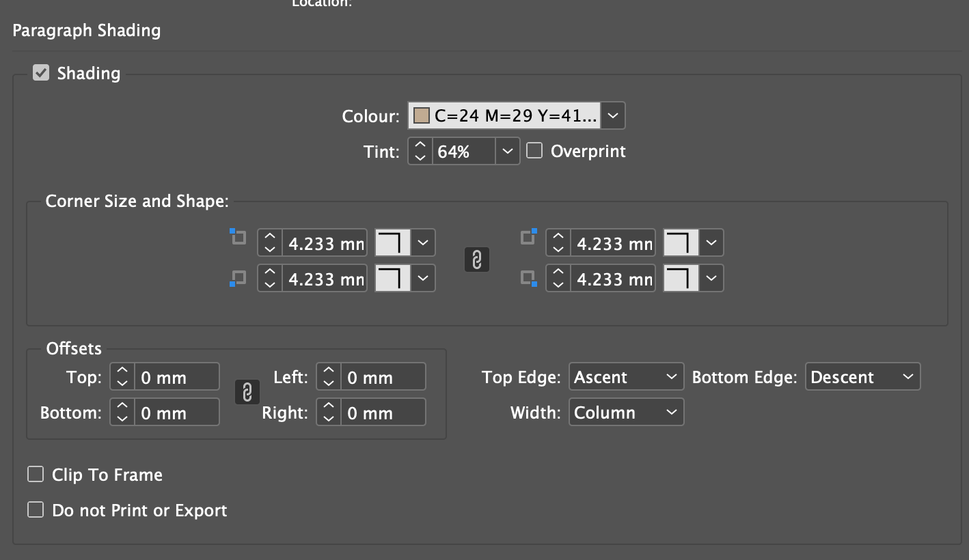Click the bottom-right corner marker icon
Image resolution: width=969 pixels, height=560 pixels.
(526, 278)
